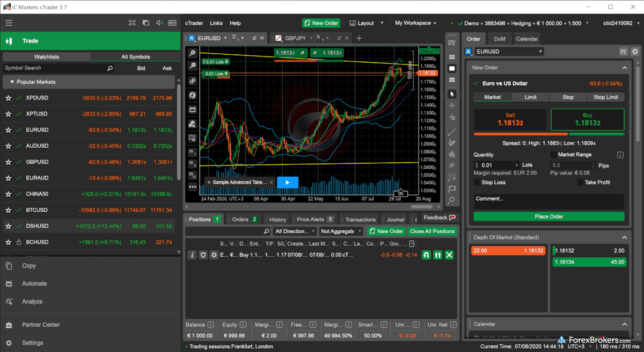Open the Links menu

click(216, 23)
